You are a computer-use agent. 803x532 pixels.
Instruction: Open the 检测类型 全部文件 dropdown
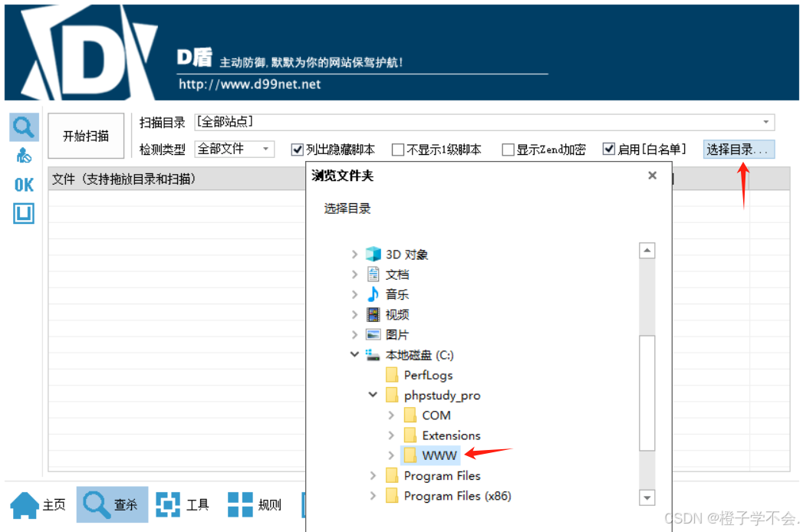click(x=235, y=149)
